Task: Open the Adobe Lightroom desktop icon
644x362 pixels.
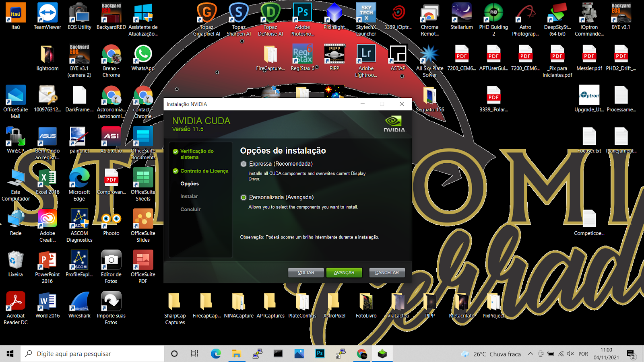Action: (x=366, y=61)
